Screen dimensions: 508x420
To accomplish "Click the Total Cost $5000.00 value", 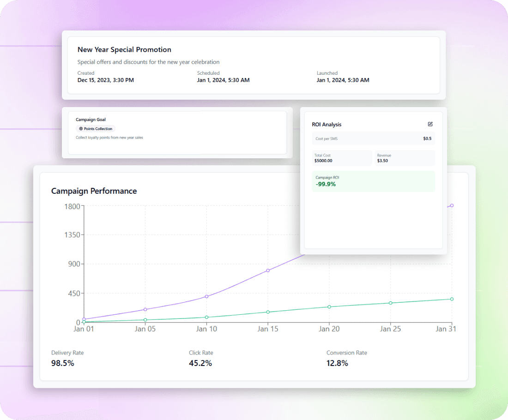I will click(x=323, y=161).
